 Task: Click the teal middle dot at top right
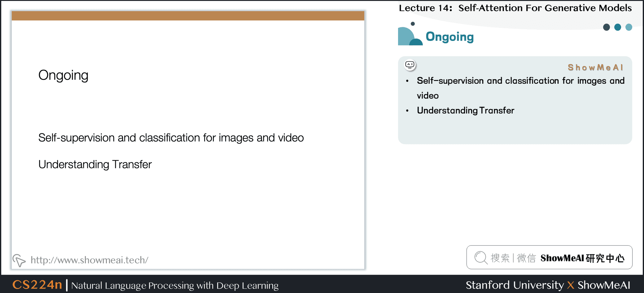(618, 27)
